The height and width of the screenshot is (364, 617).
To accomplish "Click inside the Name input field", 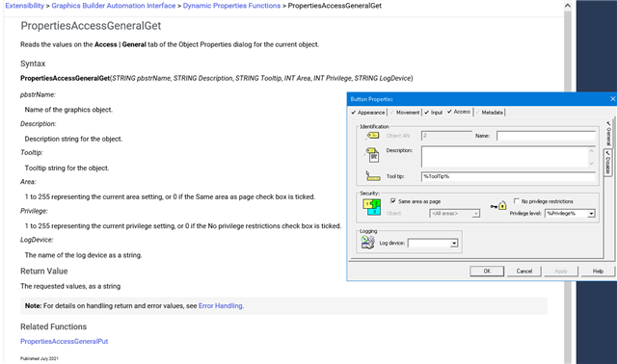I will (546, 136).
